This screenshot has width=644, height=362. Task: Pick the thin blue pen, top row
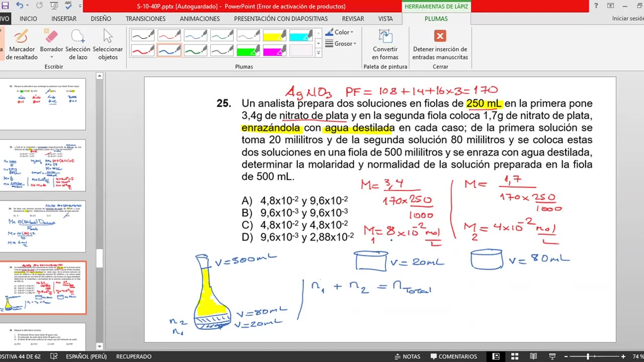(195, 36)
